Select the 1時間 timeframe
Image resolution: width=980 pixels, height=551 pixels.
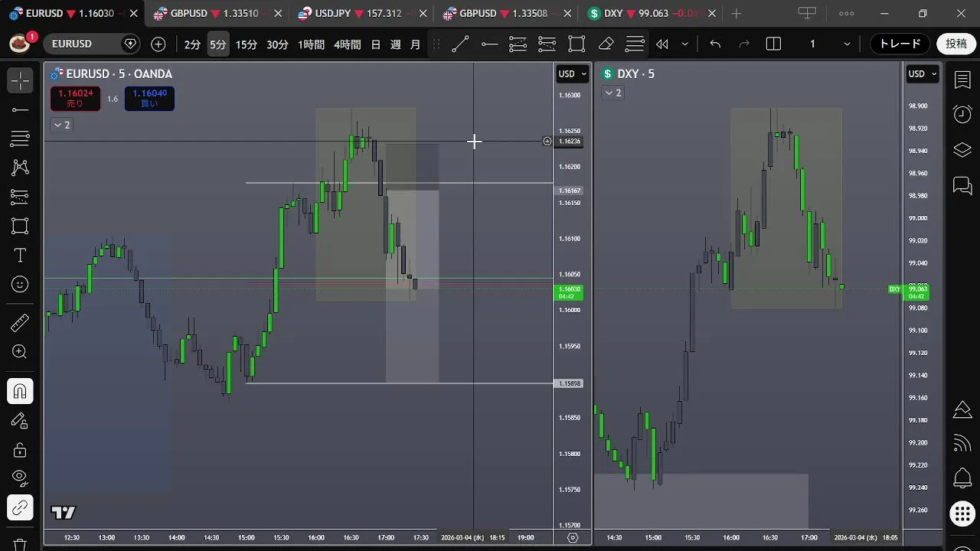311,44
